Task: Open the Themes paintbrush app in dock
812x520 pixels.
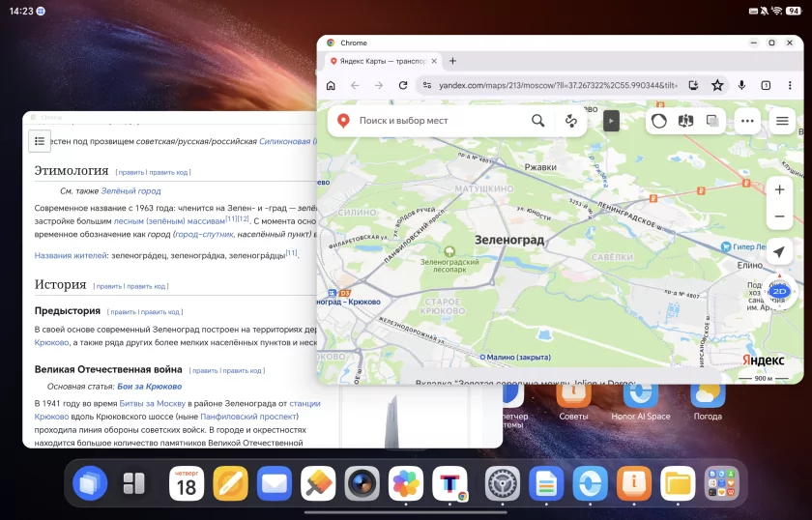Action: [318, 483]
